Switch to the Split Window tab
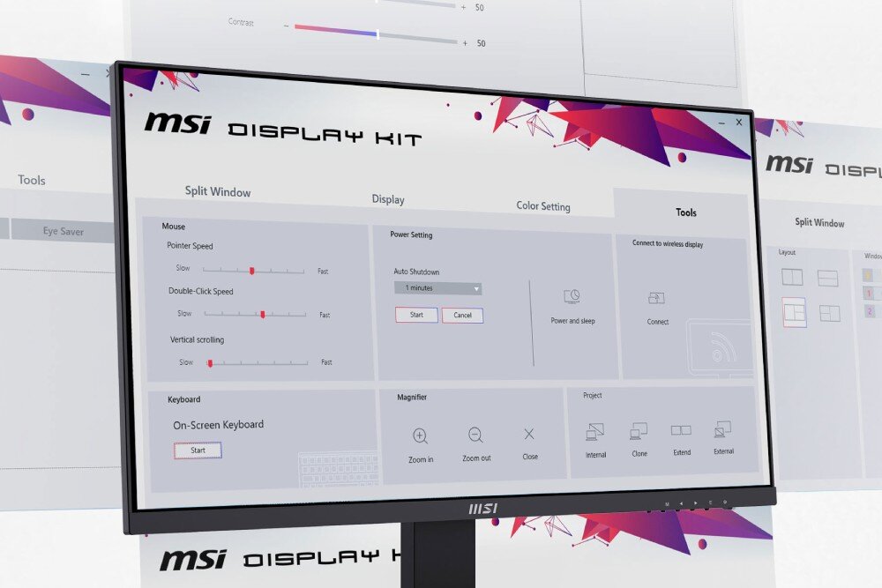882x588 pixels. click(x=217, y=191)
